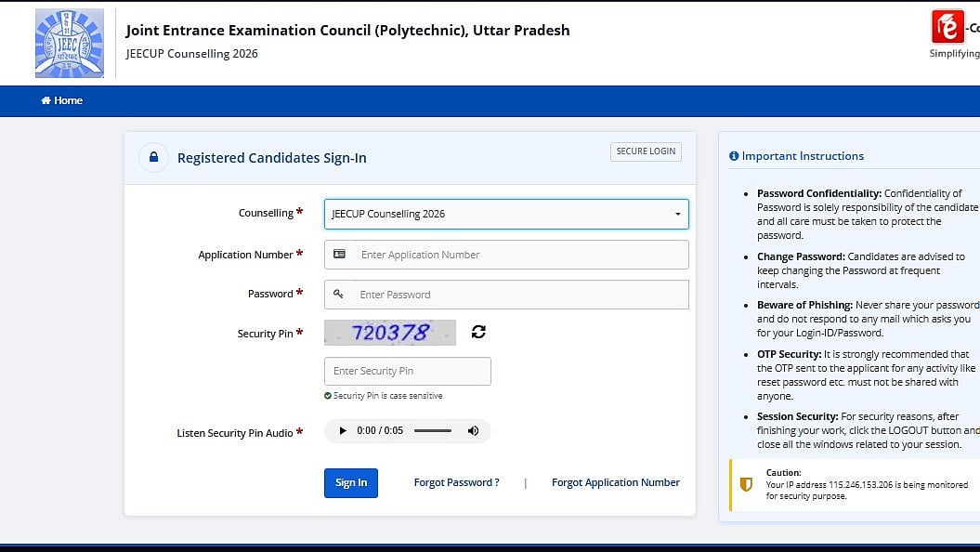The image size is (980, 552).
Task: Click the 'Listen Security Pin Audio' label
Action: coord(234,433)
